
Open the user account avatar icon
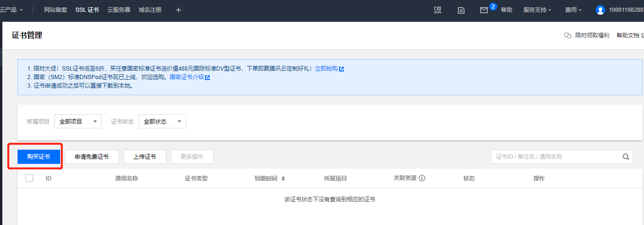[600, 10]
